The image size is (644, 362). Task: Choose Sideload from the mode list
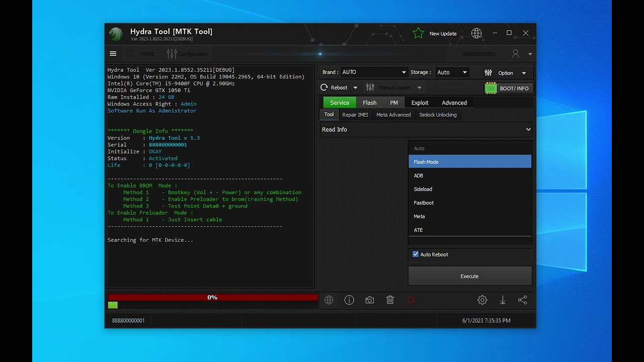[470, 189]
